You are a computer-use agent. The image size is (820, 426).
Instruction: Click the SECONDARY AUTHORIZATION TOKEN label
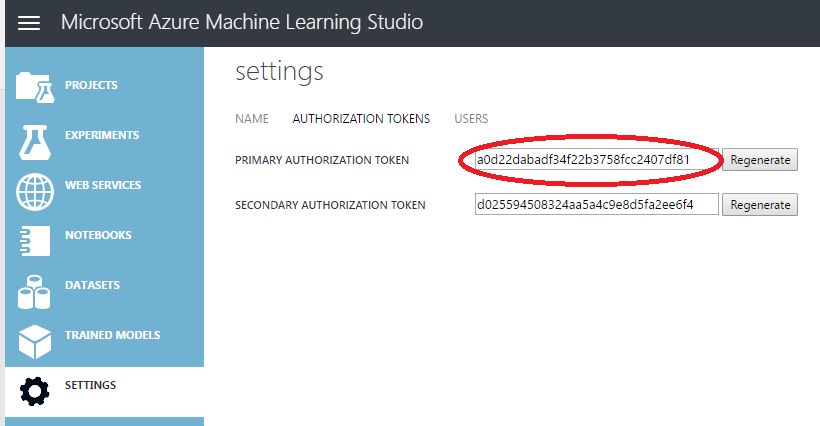tap(330, 205)
